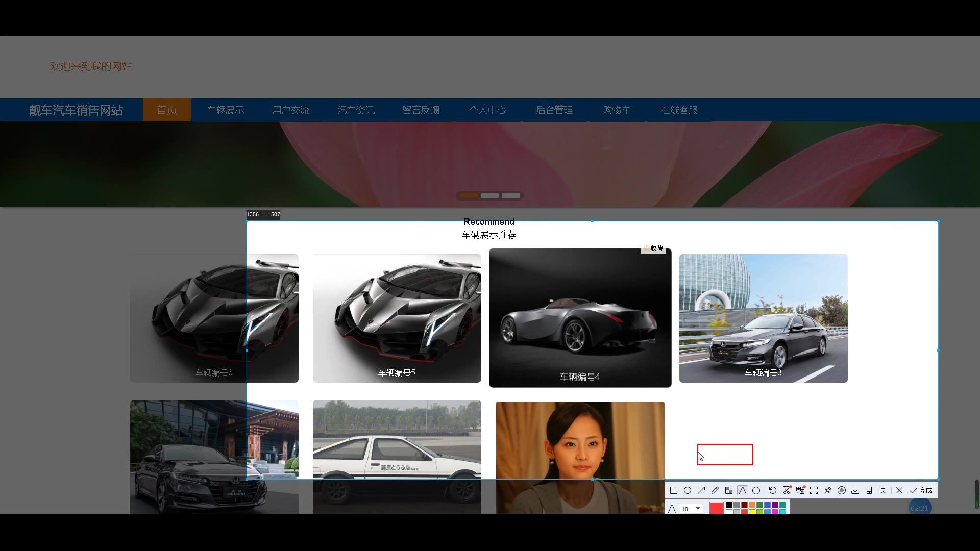Click the download save screenshot icon
Screen dimensions: 980x551
tap(855, 490)
